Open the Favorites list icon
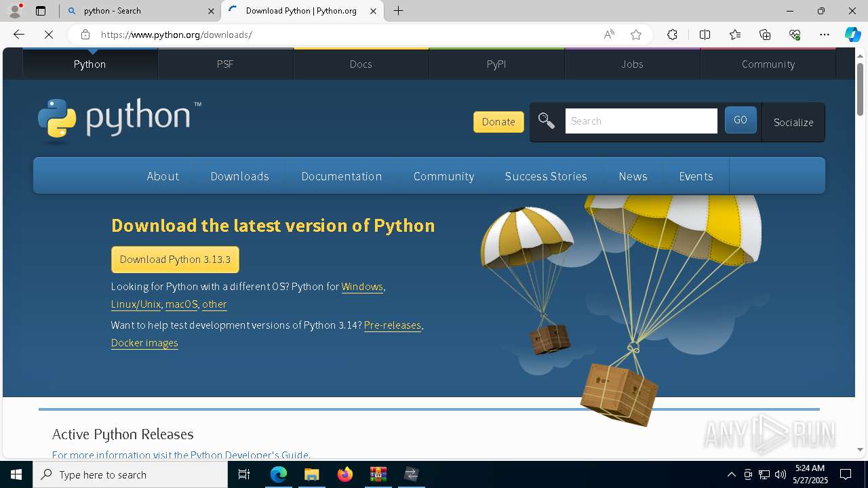Screen dimensions: 868x488 click(x=735, y=35)
